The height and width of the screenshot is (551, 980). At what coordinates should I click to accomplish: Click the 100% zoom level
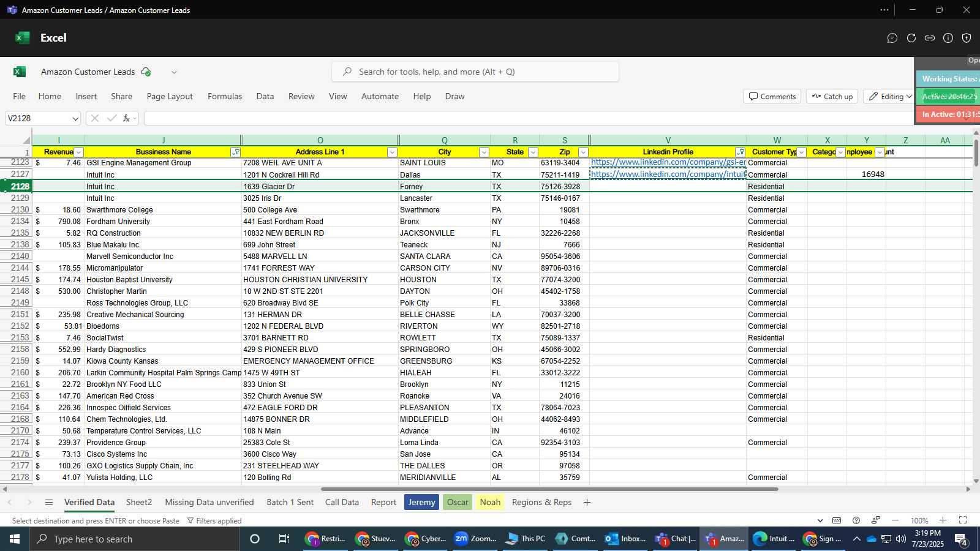(919, 520)
